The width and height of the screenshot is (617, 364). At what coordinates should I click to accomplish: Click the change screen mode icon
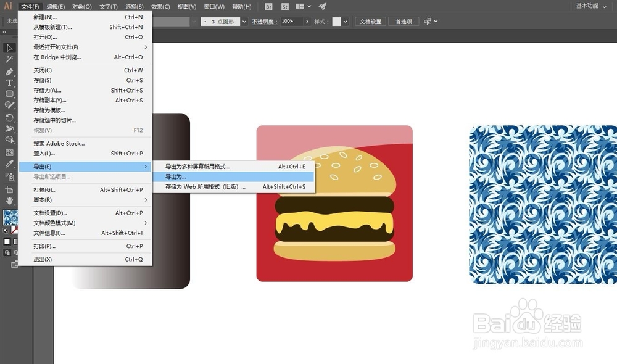click(15, 265)
